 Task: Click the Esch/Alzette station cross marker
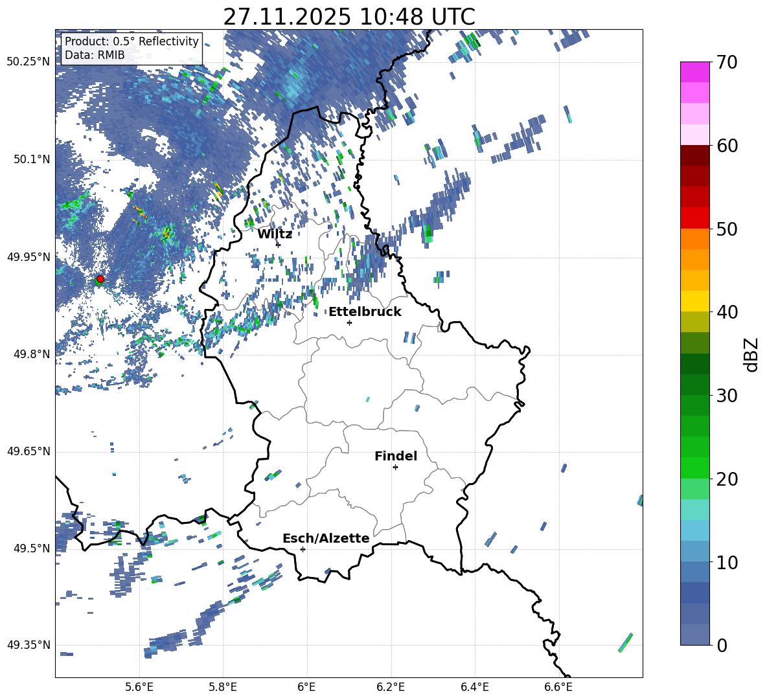coord(303,549)
